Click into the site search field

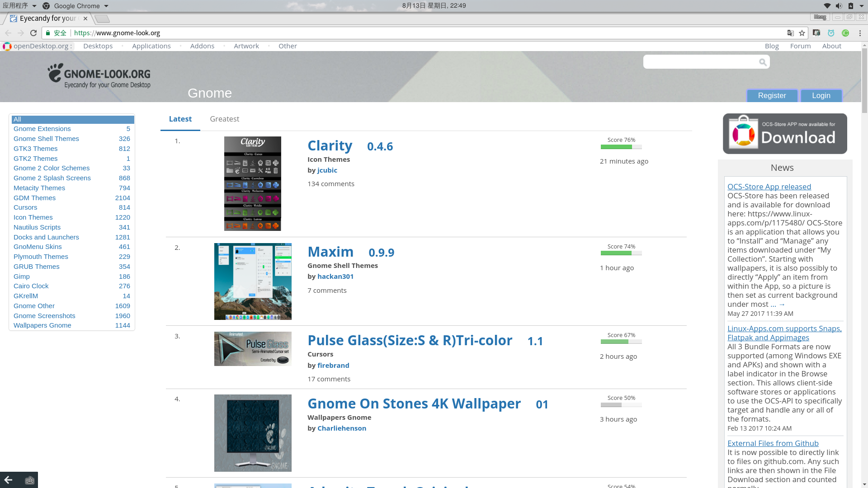(x=701, y=62)
